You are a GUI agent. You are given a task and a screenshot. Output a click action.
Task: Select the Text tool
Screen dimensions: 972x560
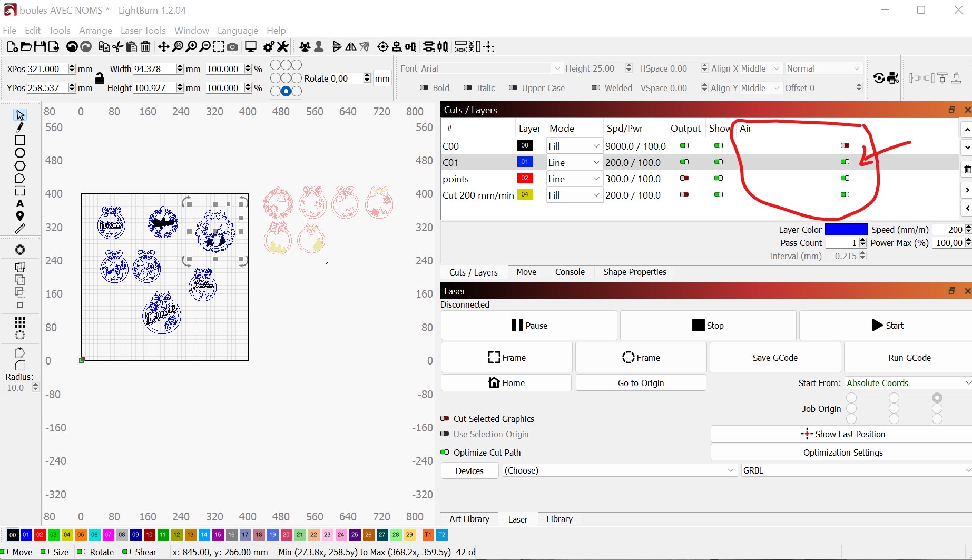click(x=20, y=203)
